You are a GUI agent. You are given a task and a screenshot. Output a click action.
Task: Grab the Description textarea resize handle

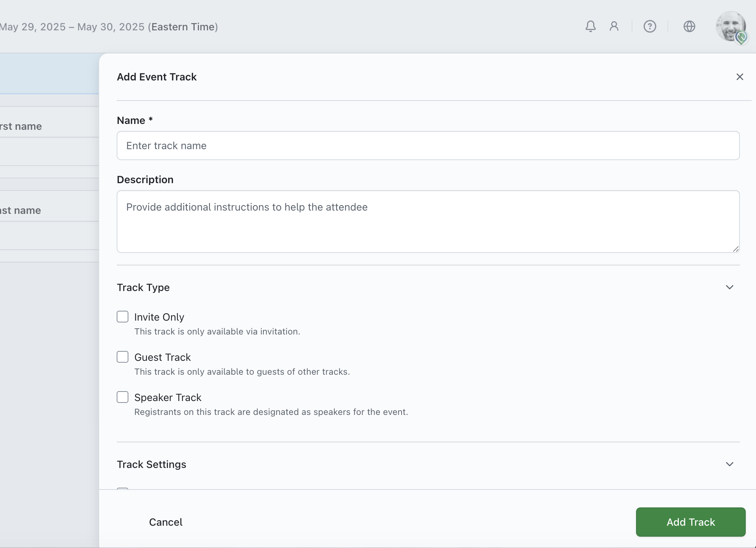(736, 249)
